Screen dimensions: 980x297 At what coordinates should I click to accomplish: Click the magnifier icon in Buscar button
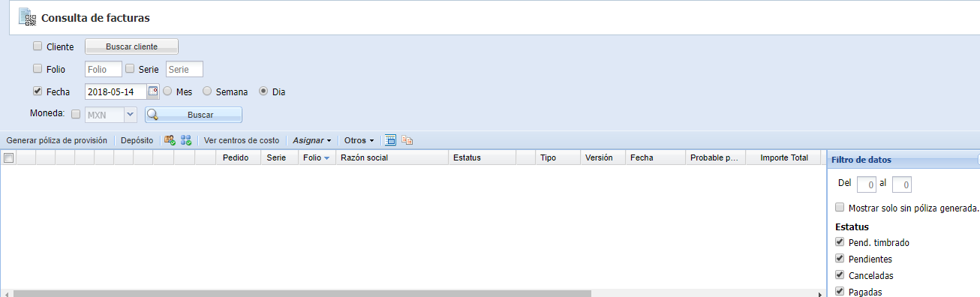(152, 115)
